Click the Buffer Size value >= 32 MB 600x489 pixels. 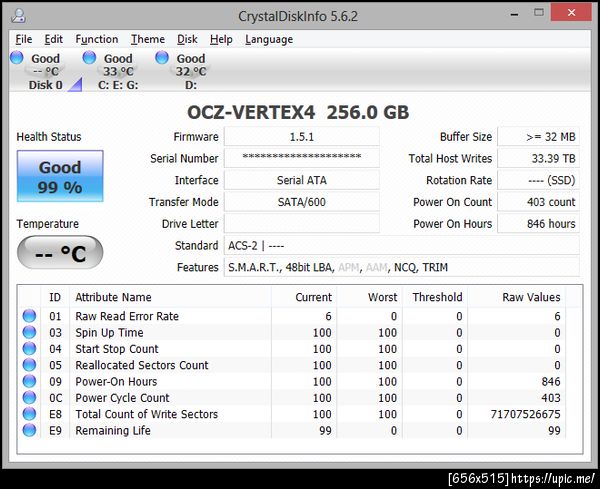pyautogui.click(x=538, y=137)
